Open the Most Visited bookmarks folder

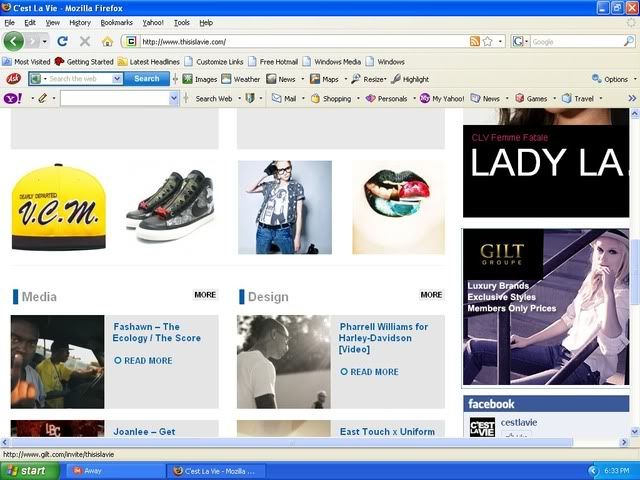[26, 62]
